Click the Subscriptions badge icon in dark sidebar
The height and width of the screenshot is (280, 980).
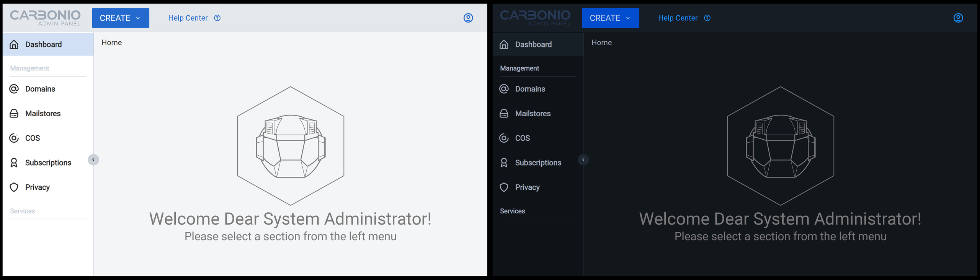(504, 163)
